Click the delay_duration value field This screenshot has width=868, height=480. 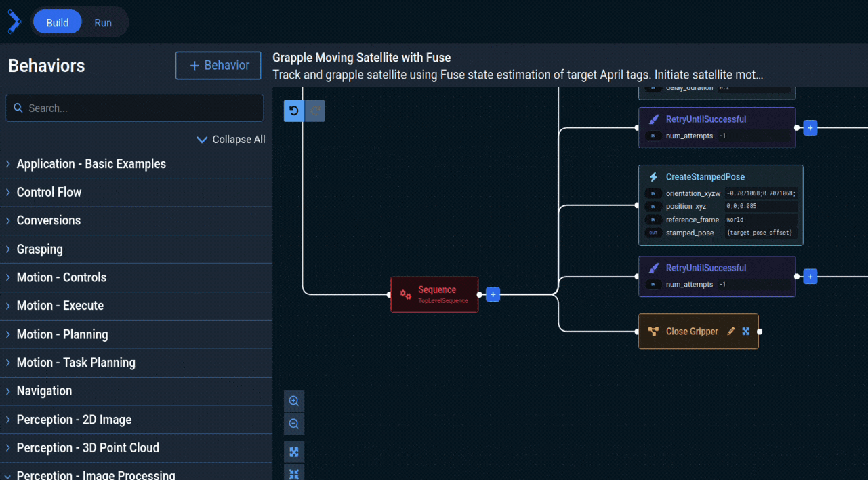coord(753,89)
